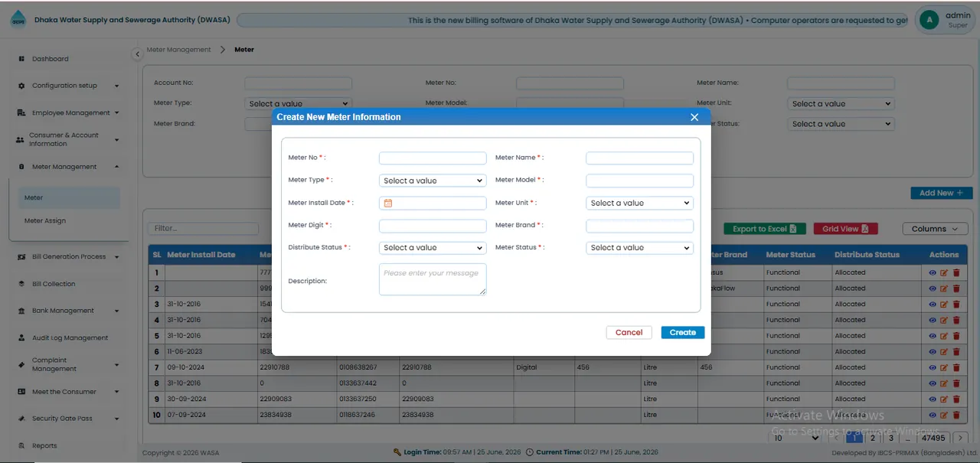Image resolution: width=980 pixels, height=463 pixels.
Task: Delete row 3 using its trash icon
Action: pyautogui.click(x=955, y=304)
